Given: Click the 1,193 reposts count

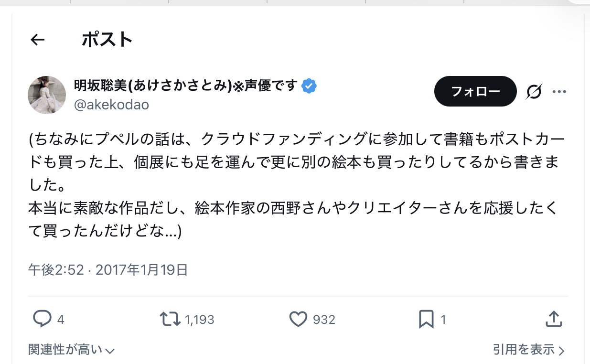Looking at the screenshot, I should (199, 320).
